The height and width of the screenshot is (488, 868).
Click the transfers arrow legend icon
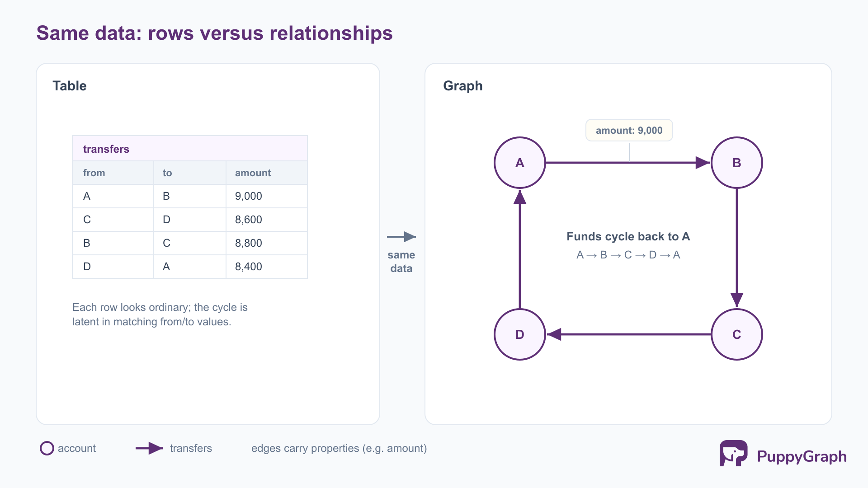click(x=149, y=448)
